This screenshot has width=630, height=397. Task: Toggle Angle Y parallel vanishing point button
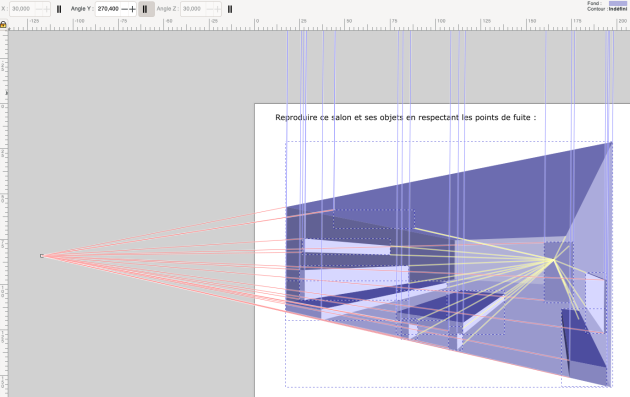click(146, 9)
